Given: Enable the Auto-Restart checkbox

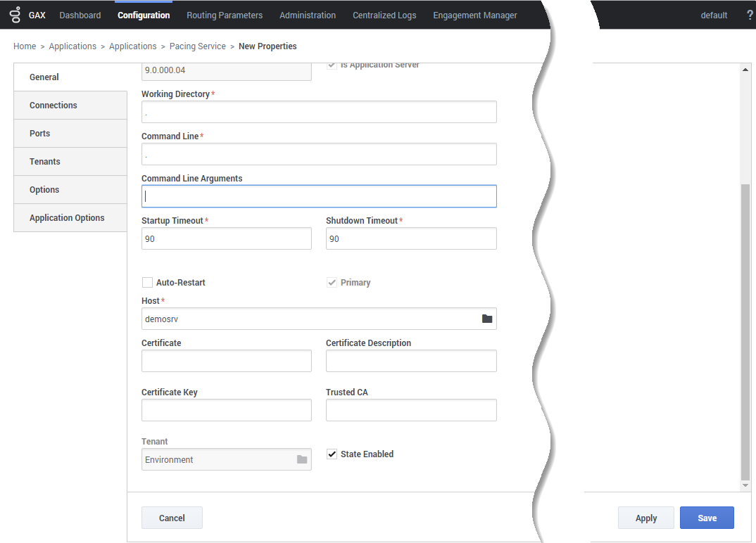Looking at the screenshot, I should tap(147, 282).
